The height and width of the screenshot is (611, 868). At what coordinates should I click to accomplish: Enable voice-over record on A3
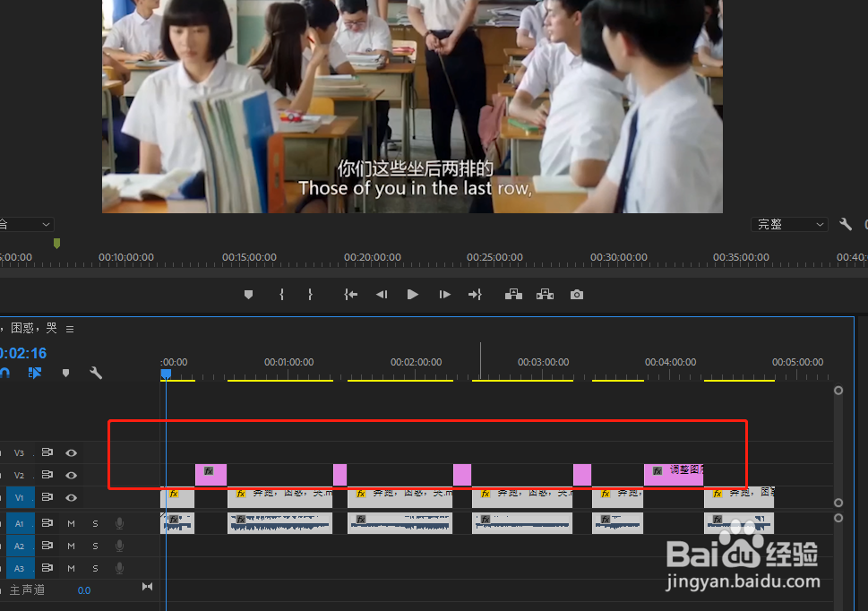point(119,568)
